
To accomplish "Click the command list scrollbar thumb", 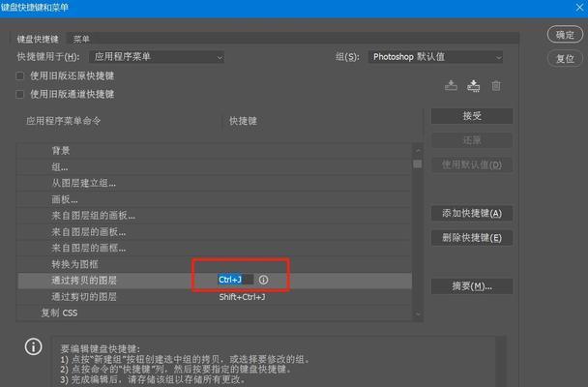I will 417,164.
